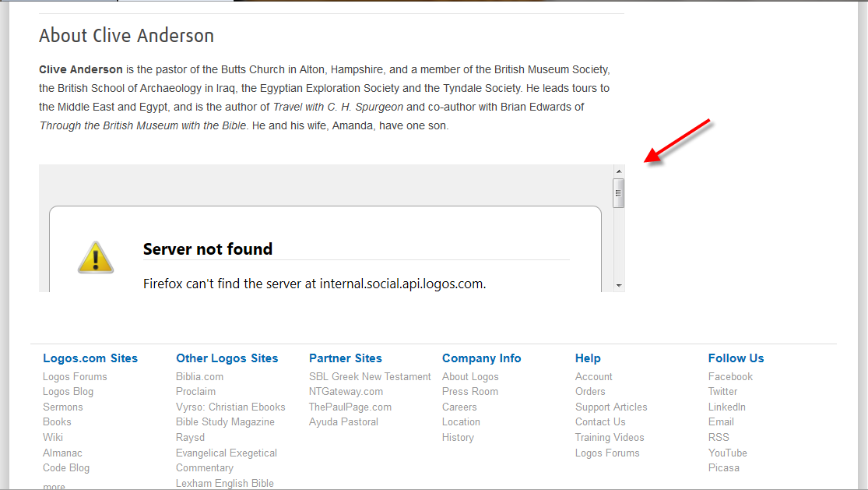The width and height of the screenshot is (868, 490).
Task: Open the Code Blog link
Action: click(66, 468)
